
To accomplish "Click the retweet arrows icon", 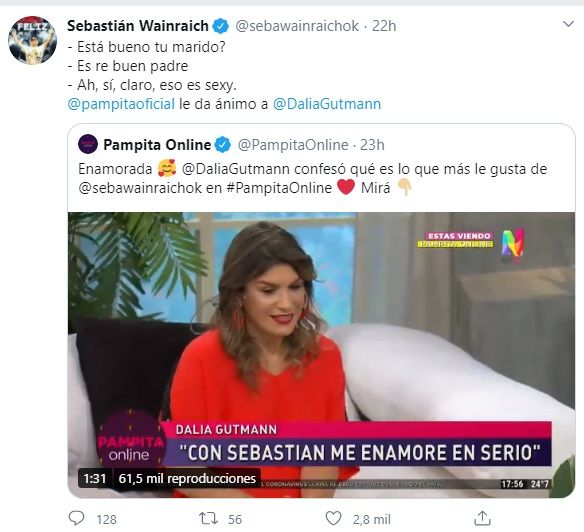I will coord(208,518).
